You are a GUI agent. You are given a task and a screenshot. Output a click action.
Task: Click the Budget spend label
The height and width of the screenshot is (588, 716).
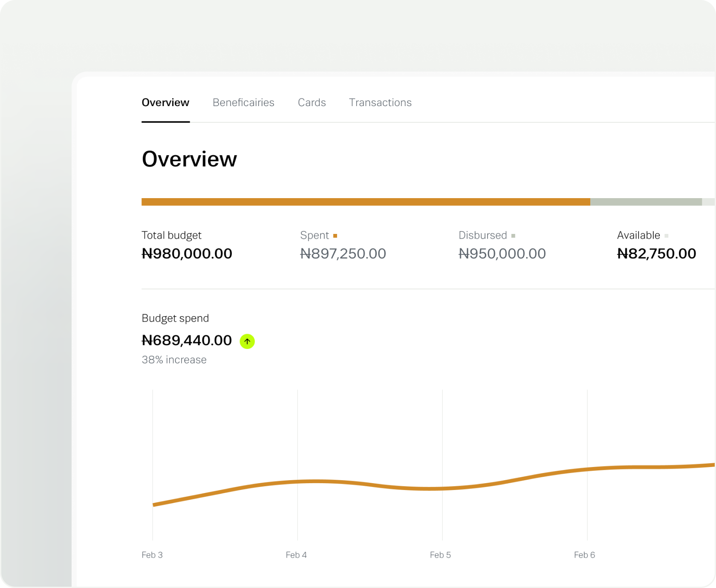[x=175, y=319]
